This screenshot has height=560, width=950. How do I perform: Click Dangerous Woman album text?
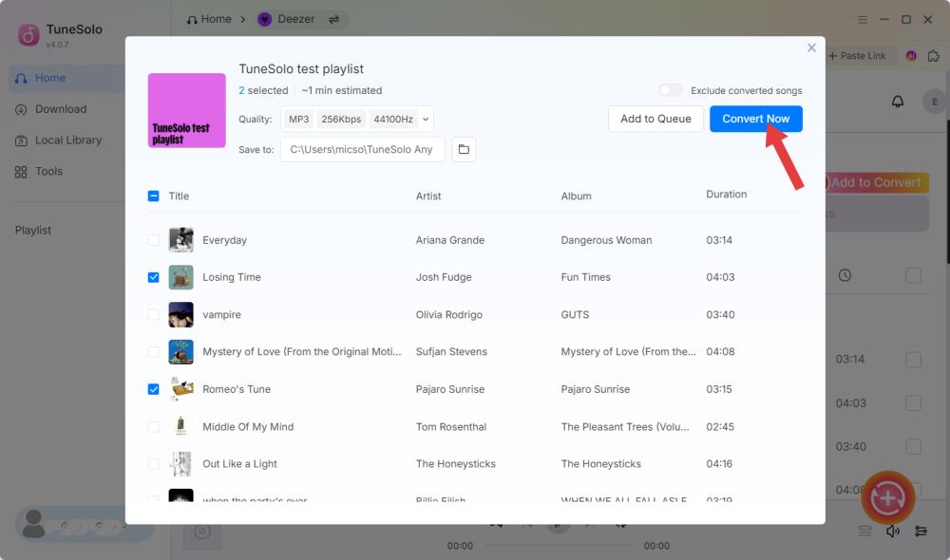[606, 240]
